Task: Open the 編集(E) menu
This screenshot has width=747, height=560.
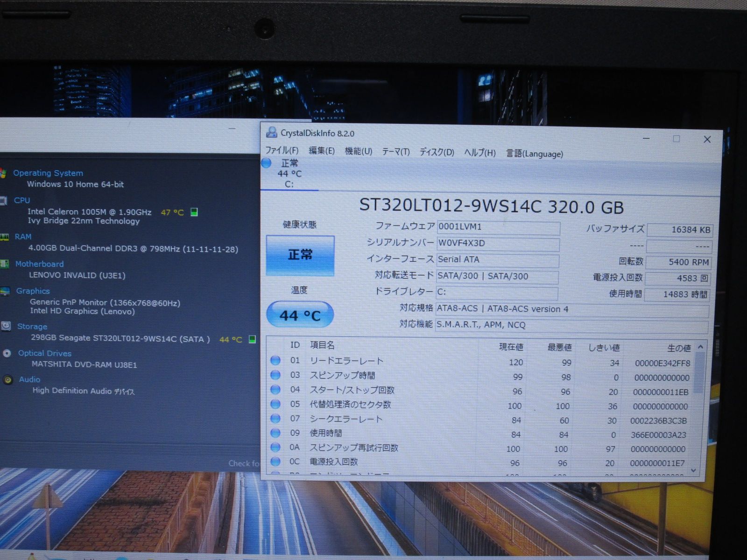Action: [x=322, y=151]
